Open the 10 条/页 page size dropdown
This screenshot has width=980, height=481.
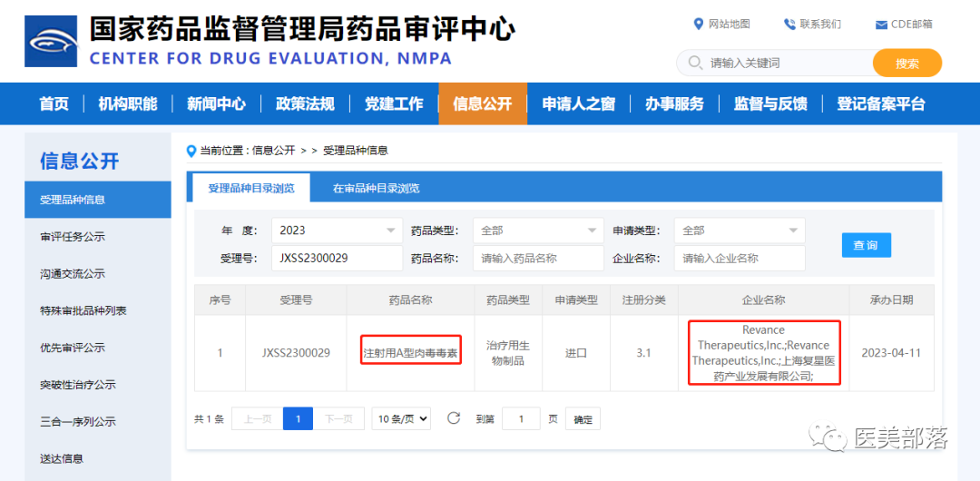(401, 418)
